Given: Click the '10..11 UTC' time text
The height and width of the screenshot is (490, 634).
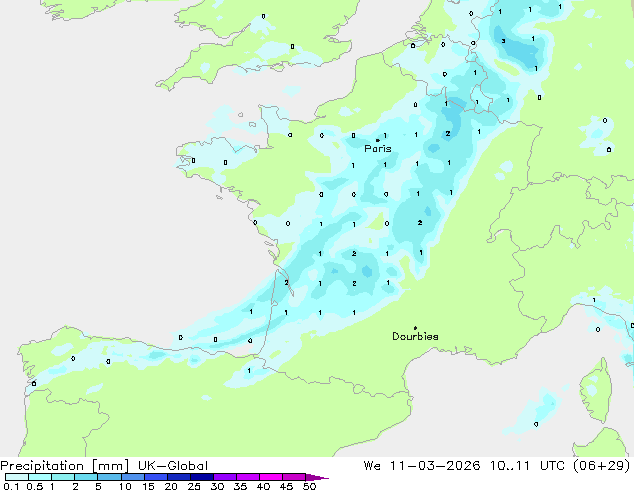Looking at the screenshot, I should click(x=528, y=466).
